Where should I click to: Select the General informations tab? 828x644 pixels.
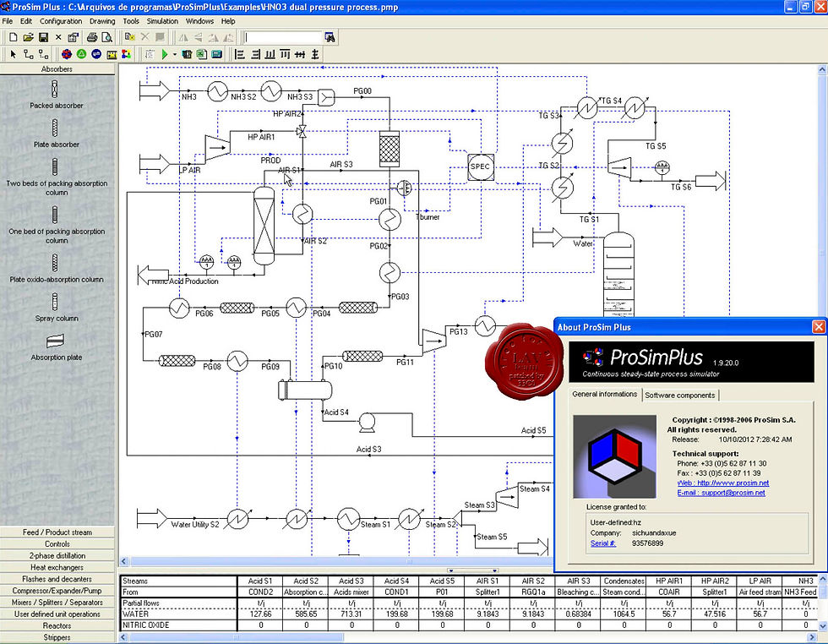605,394
